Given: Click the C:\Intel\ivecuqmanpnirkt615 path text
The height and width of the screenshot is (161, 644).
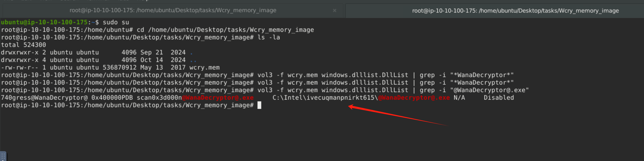Looking at the screenshot, I should pos(325,98).
